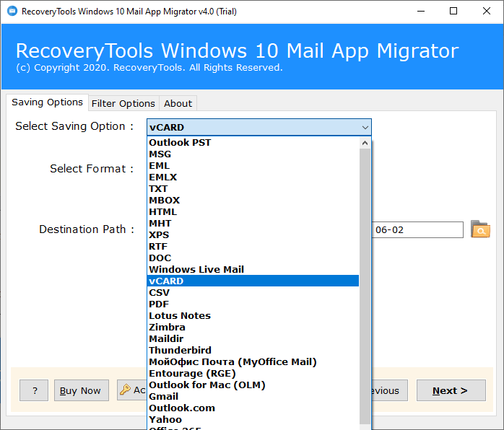This screenshot has width=504, height=430.
Task: Pick the EMLX format option
Action: [253, 177]
